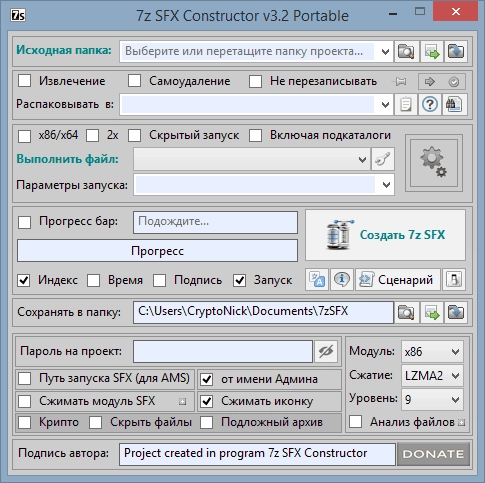Click the round checkmark icon in extraction row
This screenshot has width=485, height=483.
454,81
